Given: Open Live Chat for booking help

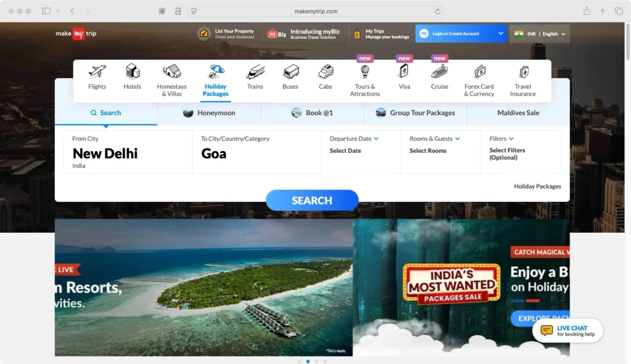Looking at the screenshot, I should tap(568, 331).
